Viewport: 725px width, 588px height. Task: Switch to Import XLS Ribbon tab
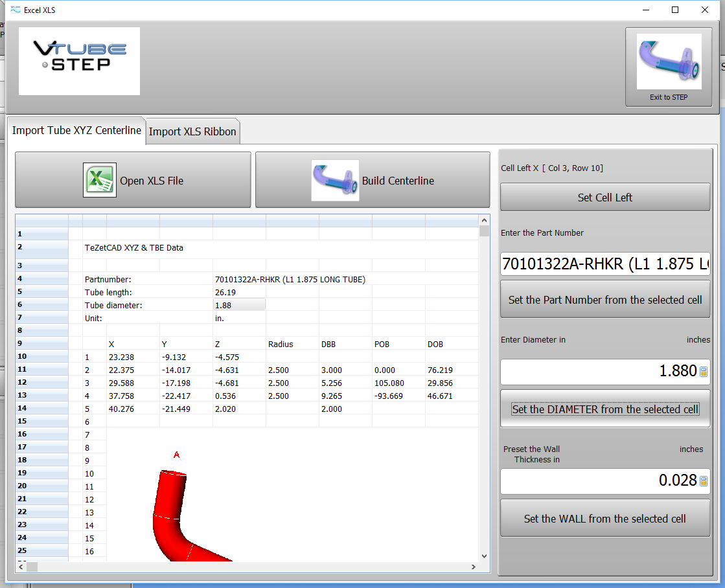tap(192, 131)
